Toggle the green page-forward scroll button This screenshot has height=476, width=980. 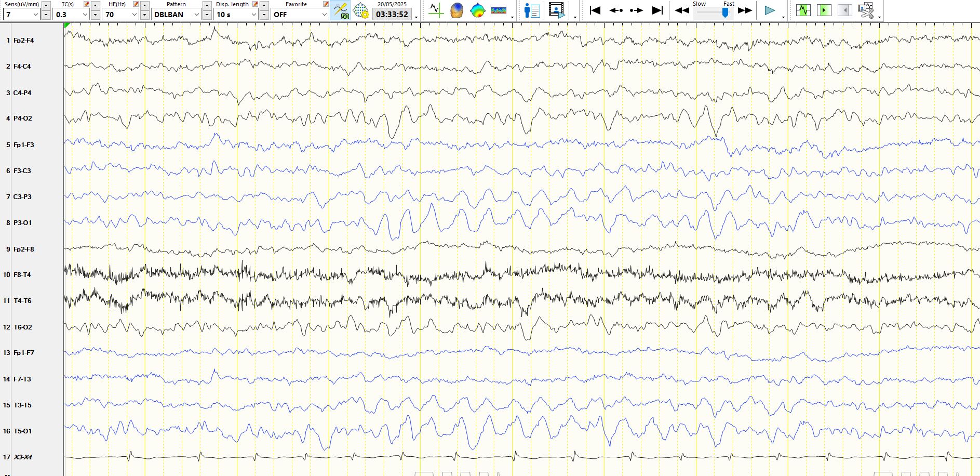(824, 10)
